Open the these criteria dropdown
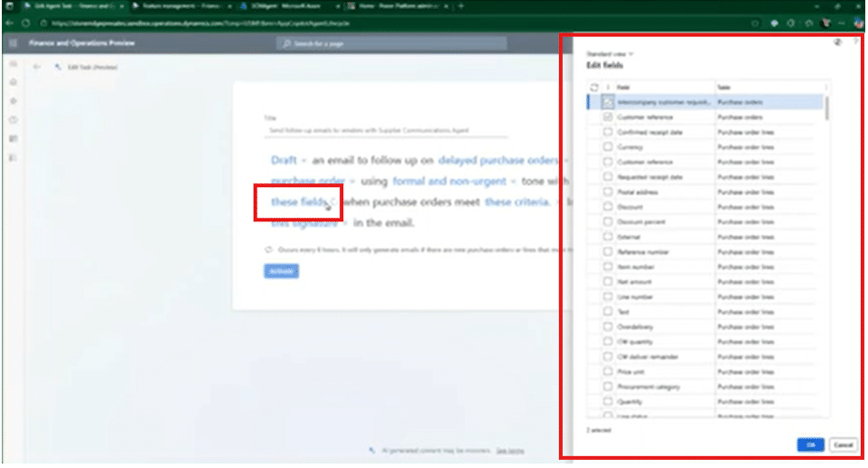Viewport: 868px width, 468px height. coord(522,202)
